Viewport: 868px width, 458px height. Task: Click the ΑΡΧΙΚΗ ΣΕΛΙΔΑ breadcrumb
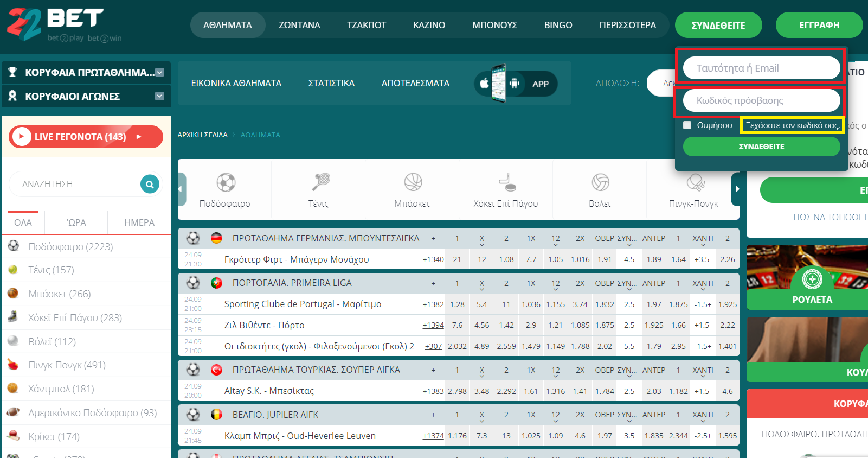pyautogui.click(x=202, y=135)
